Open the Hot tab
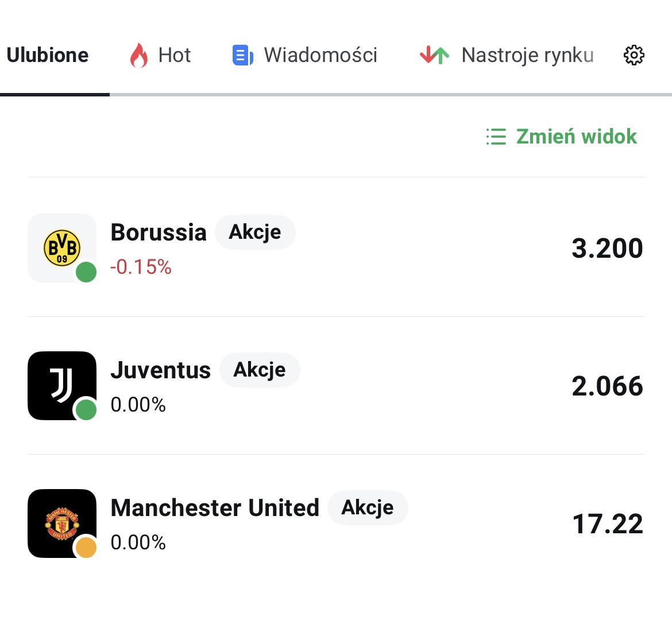Screen dimensions: 672x632 (x=174, y=55)
